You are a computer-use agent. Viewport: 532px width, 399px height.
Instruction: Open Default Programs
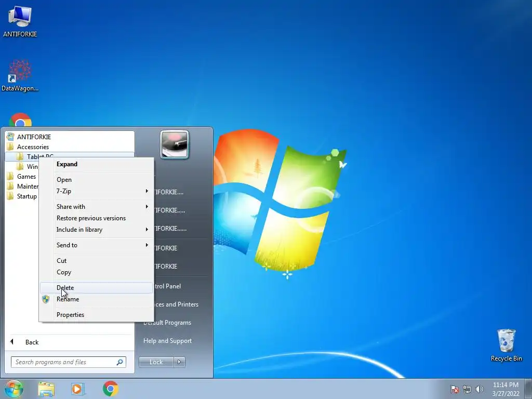tap(168, 323)
